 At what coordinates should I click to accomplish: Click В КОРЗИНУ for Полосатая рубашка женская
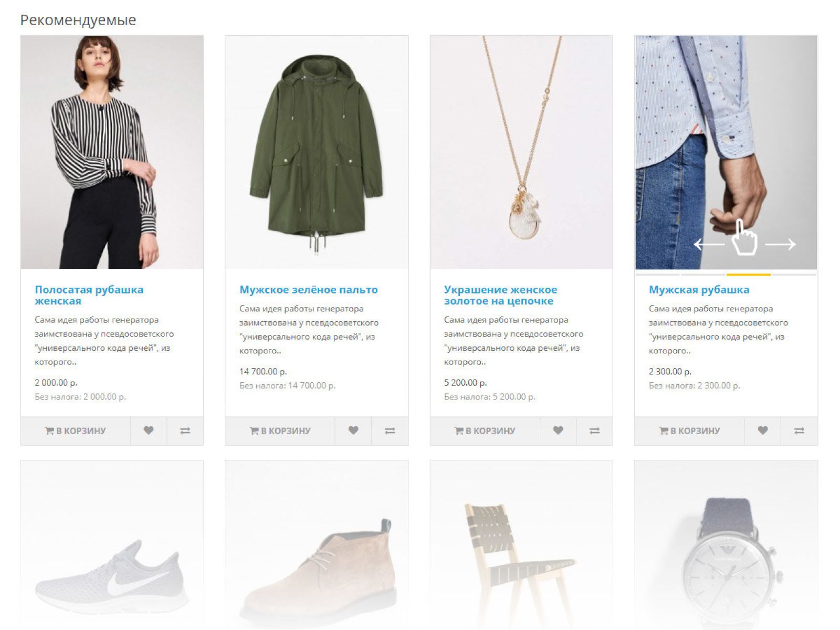[x=76, y=430]
